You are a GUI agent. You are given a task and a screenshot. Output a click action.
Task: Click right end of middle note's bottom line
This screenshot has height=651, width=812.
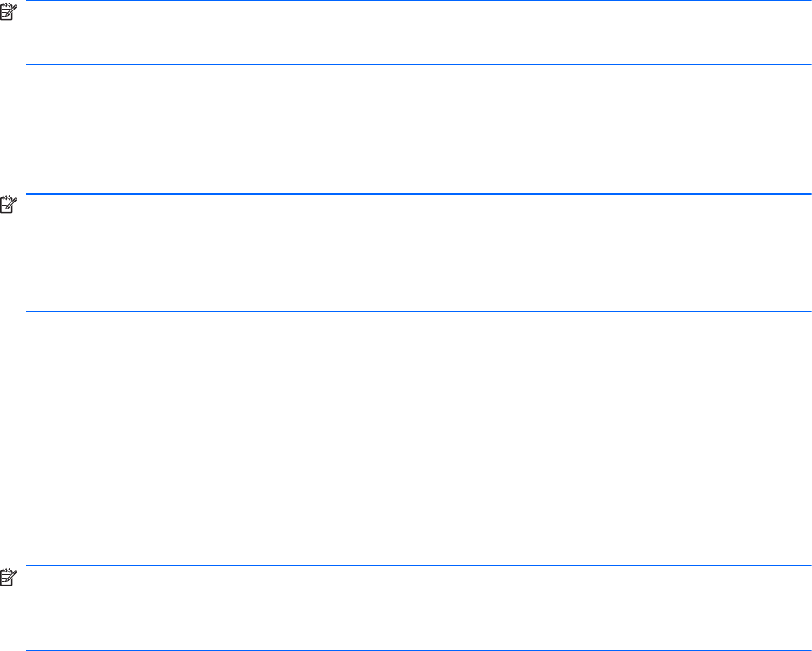pyautogui.click(x=807, y=312)
